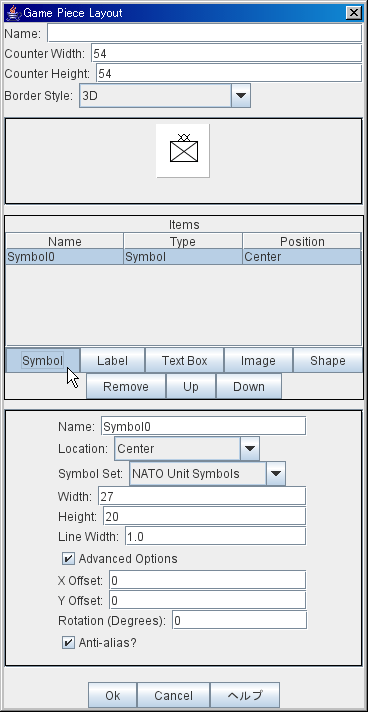Viewport: 368px width, 712px height.
Task: Click the Rotation (Degrees) field
Action: click(239, 620)
